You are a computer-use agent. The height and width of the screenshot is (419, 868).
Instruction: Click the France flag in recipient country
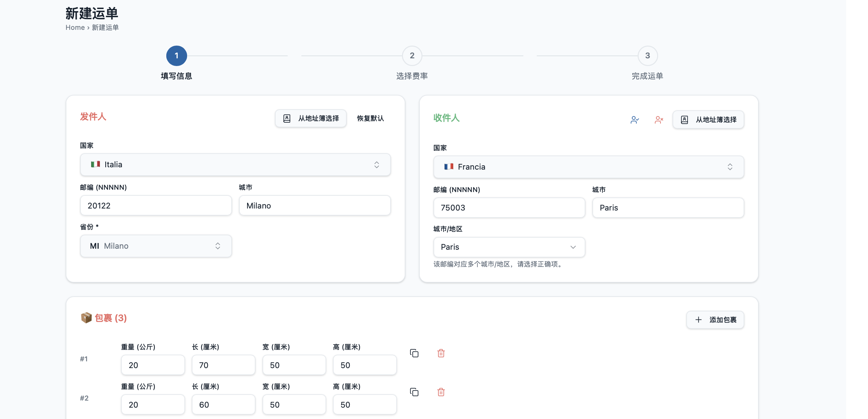(x=449, y=167)
